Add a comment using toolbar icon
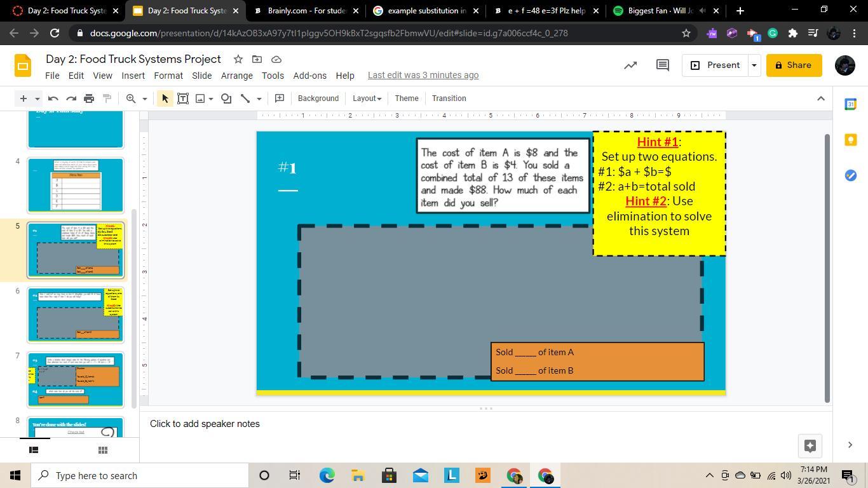Image resolution: width=868 pixels, height=488 pixels. [x=279, y=98]
